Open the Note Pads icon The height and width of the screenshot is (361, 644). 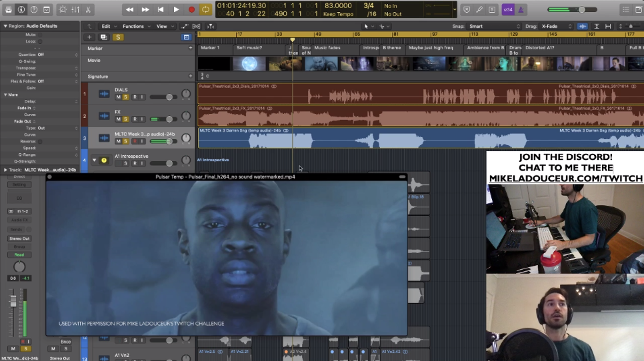click(x=639, y=9)
